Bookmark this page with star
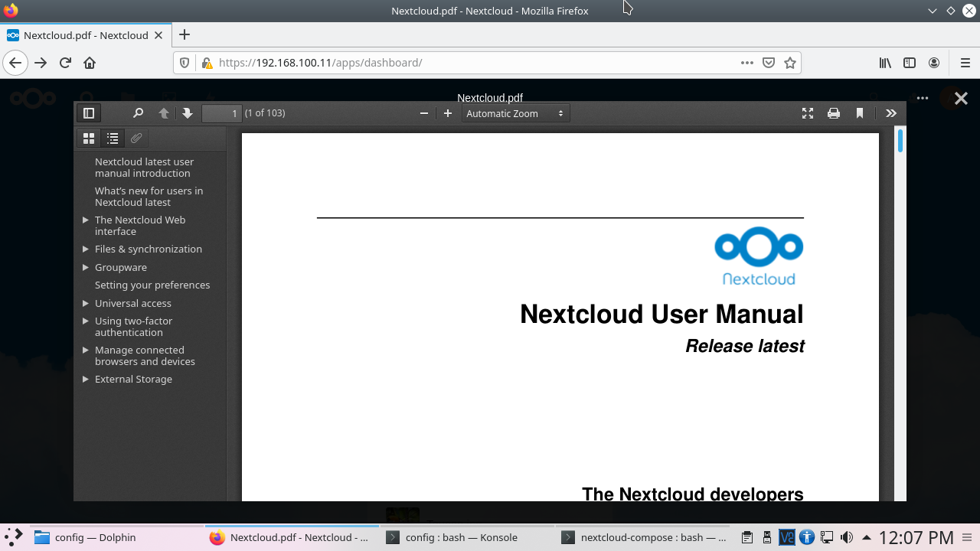The height and width of the screenshot is (551, 980). pyautogui.click(x=790, y=63)
